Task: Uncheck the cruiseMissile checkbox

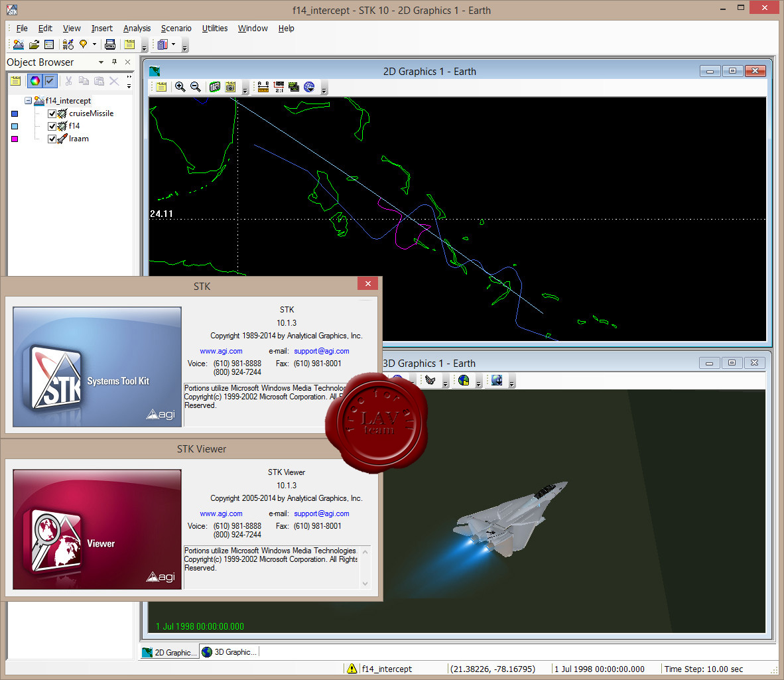Action: (52, 113)
